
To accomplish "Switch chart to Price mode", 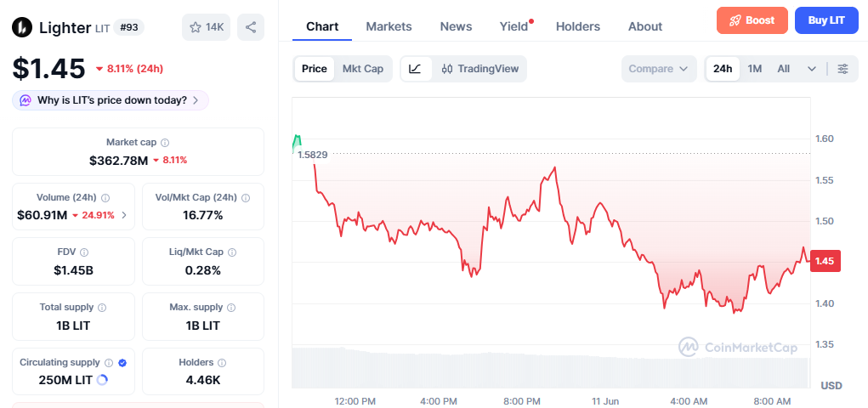I will point(314,69).
